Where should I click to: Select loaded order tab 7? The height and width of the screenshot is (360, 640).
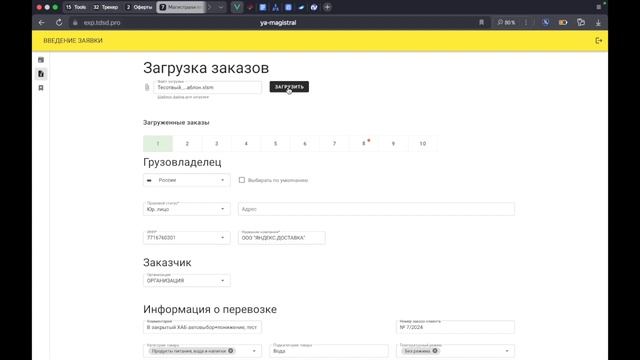pos(334,144)
